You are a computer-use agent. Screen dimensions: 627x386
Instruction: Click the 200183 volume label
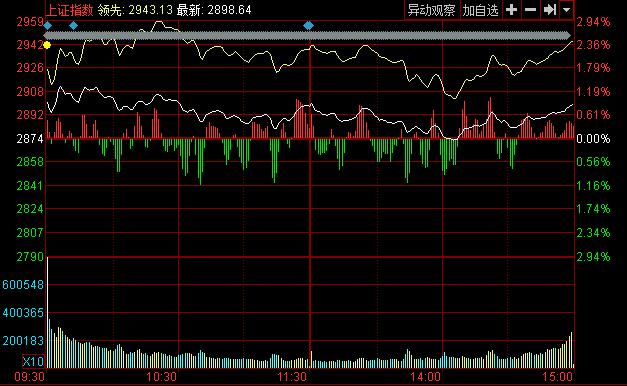pyautogui.click(x=23, y=341)
